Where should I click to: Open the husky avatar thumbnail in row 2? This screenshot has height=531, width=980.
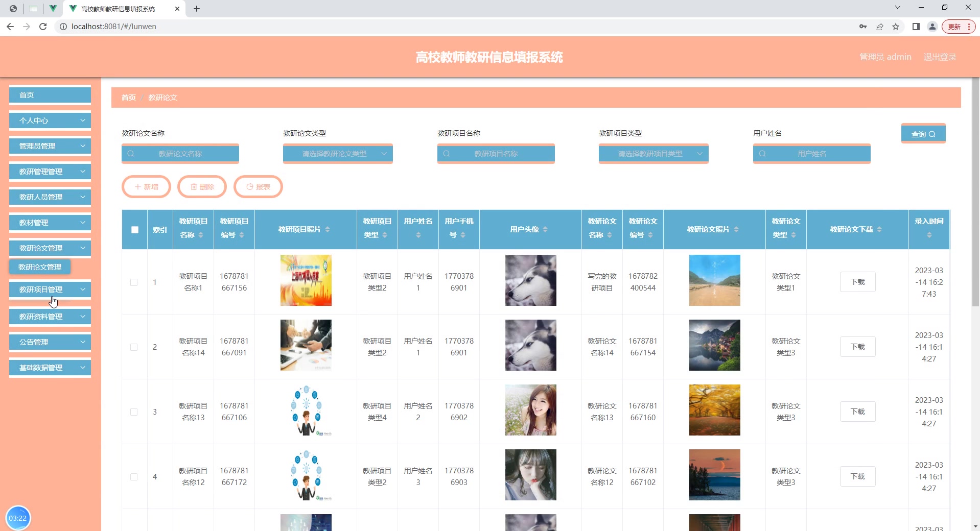click(531, 345)
